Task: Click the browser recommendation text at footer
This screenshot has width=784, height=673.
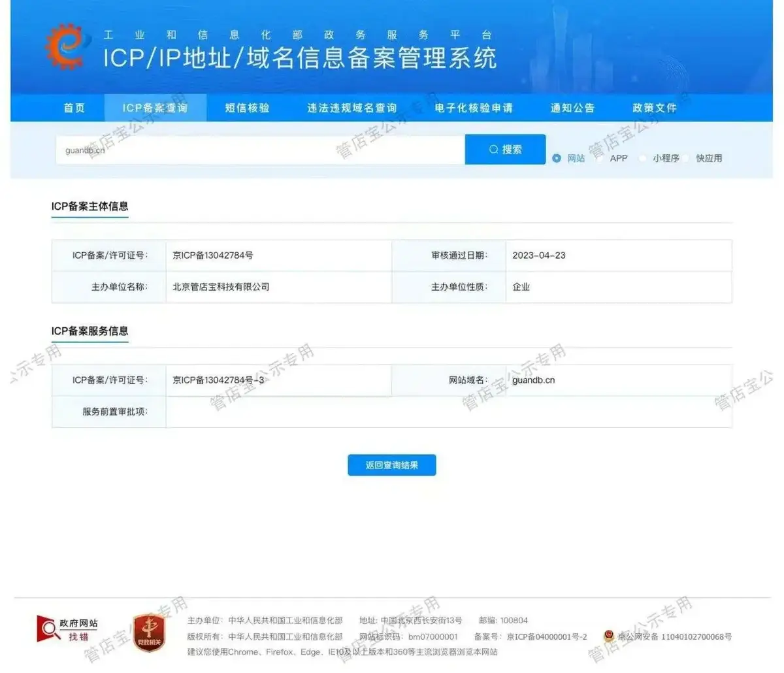Action: tap(342, 652)
